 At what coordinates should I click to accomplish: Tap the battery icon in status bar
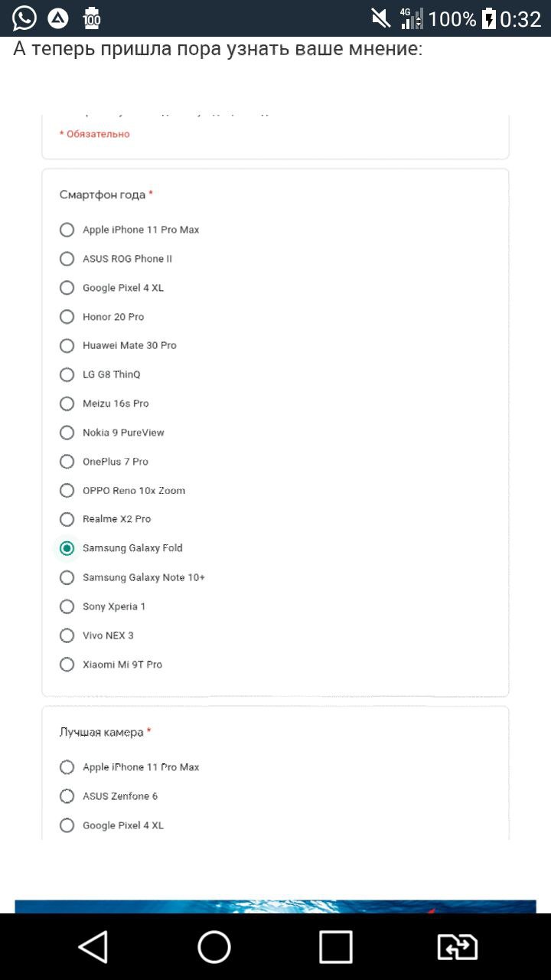tap(488, 18)
